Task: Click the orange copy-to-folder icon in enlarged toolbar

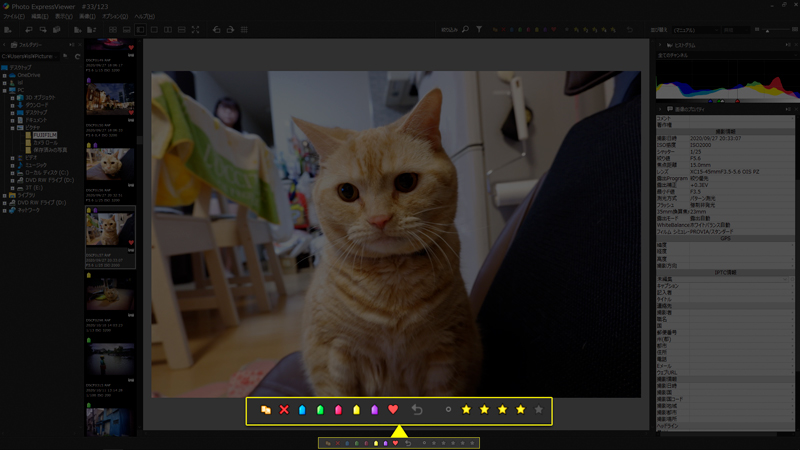Action: [265, 410]
